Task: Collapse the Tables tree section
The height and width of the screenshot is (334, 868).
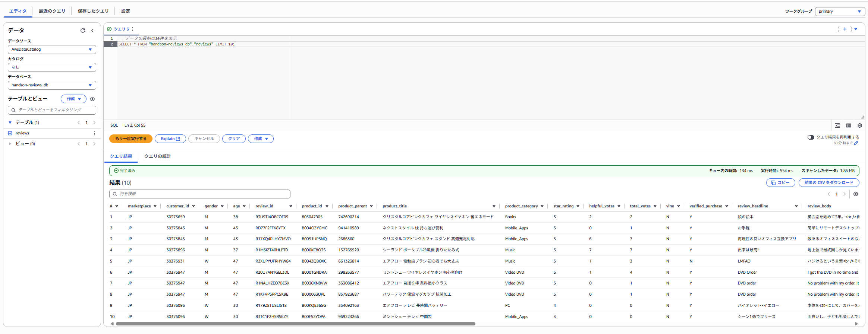Action: [10, 123]
